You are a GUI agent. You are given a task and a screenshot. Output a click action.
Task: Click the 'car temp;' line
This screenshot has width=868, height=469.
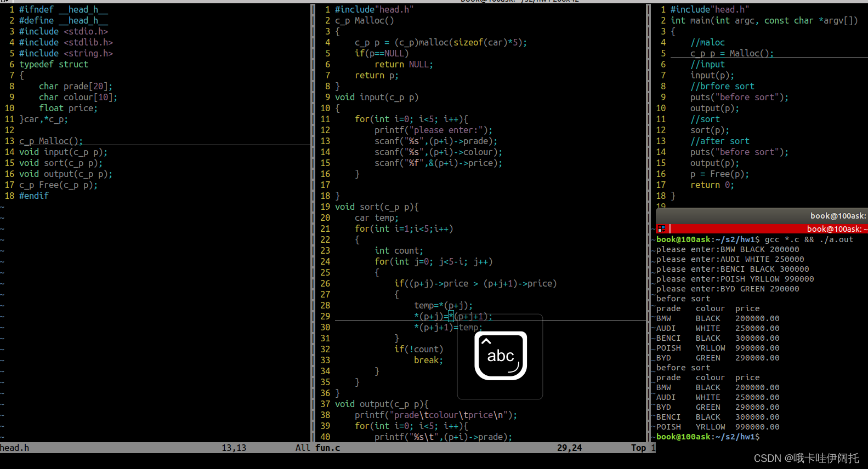click(377, 218)
